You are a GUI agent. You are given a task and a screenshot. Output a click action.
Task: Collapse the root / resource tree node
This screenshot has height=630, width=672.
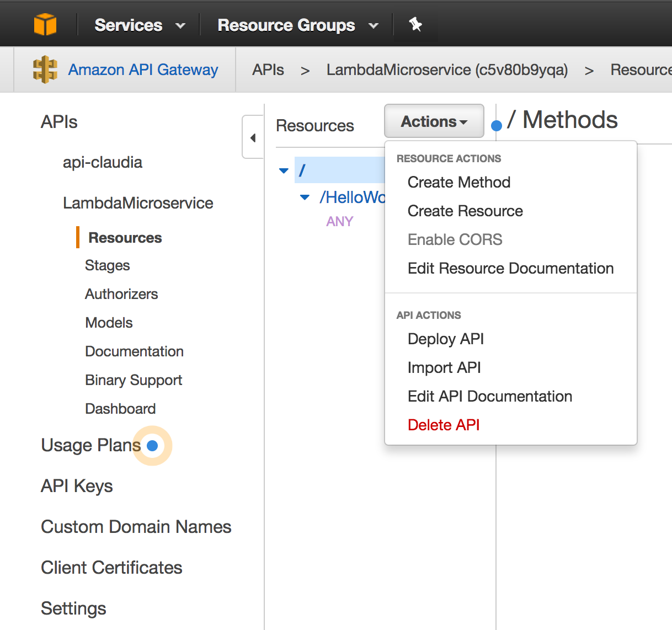point(284,171)
